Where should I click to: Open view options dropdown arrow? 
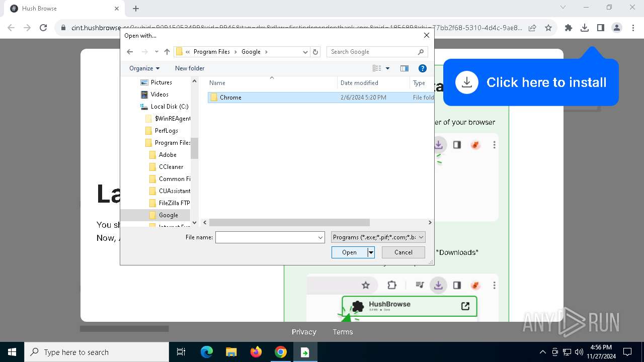387,68
